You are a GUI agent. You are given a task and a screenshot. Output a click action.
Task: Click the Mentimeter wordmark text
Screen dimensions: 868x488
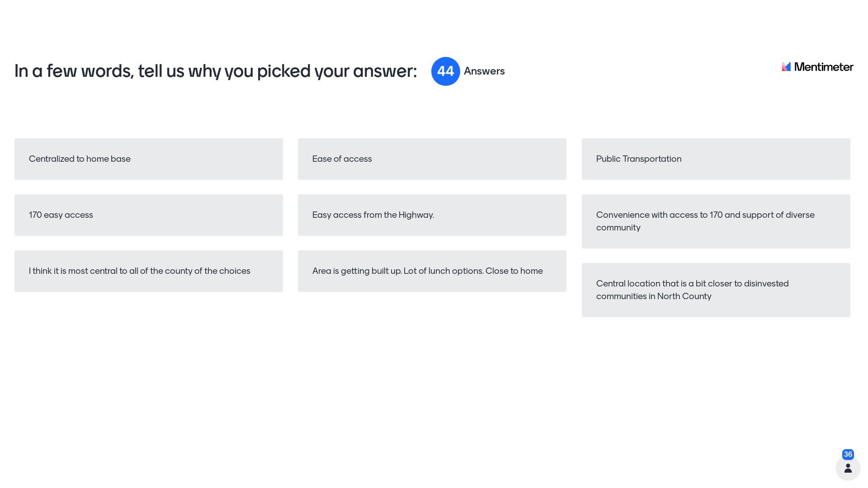click(824, 67)
